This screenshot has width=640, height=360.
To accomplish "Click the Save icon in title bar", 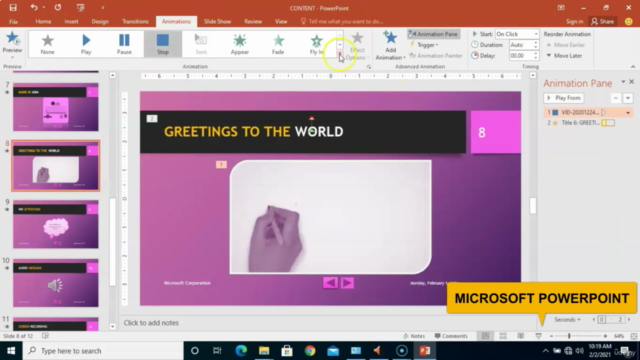I will (13, 8).
